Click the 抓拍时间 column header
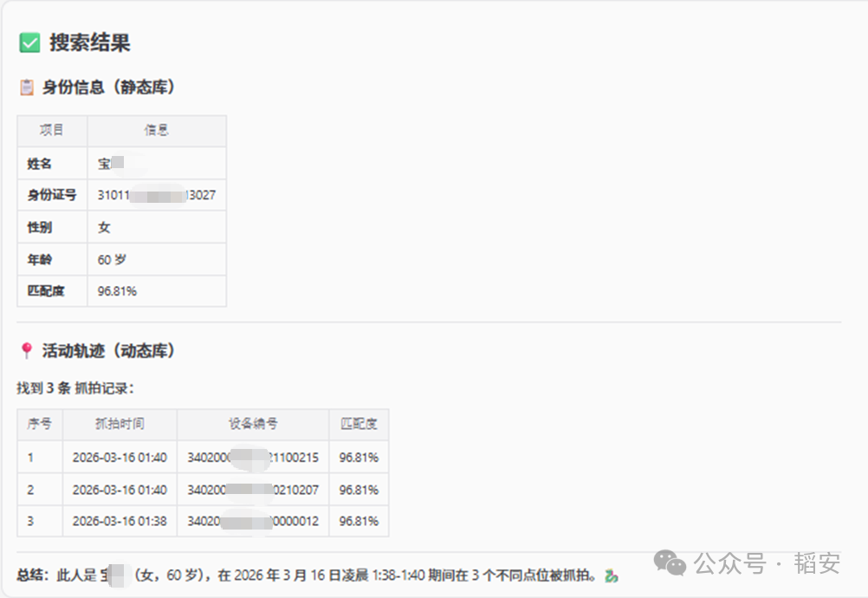The width and height of the screenshot is (868, 598). pyautogui.click(x=120, y=424)
